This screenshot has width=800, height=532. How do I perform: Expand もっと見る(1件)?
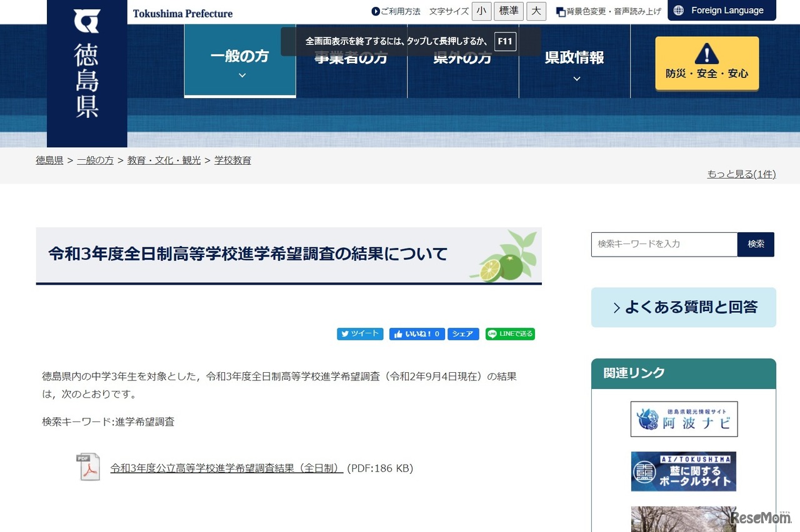click(741, 174)
